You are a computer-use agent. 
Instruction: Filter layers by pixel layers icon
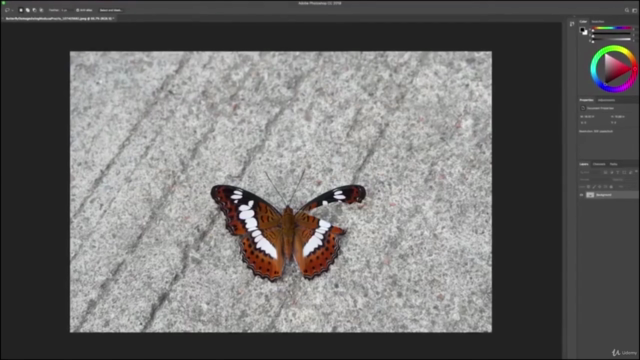[605, 172]
